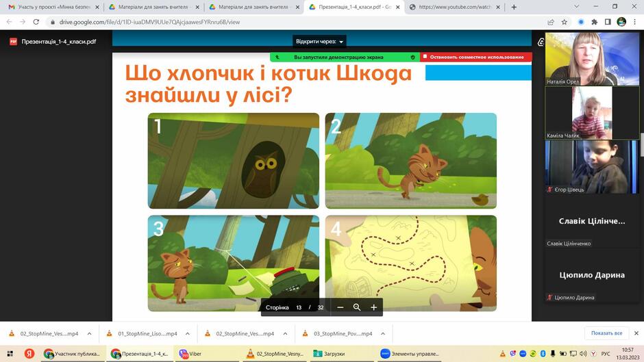Click 'Остановить совместное использование' button
This screenshot has width=644, height=362.
point(476,57)
